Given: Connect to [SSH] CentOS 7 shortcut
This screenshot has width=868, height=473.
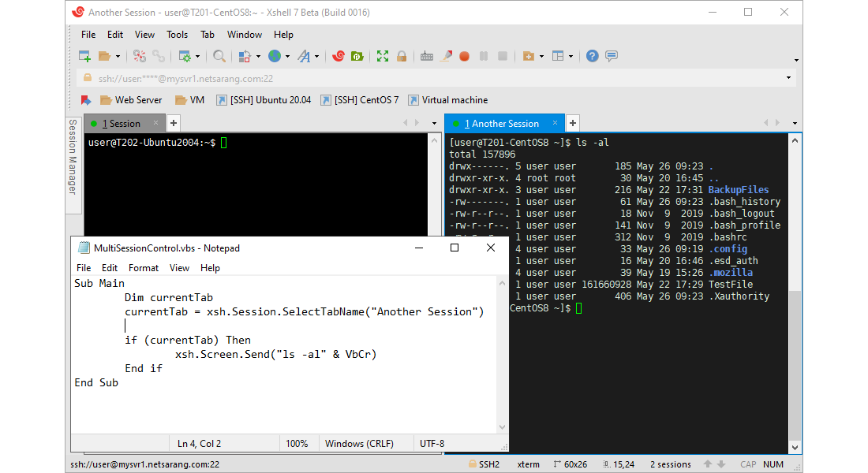Looking at the screenshot, I should click(360, 100).
